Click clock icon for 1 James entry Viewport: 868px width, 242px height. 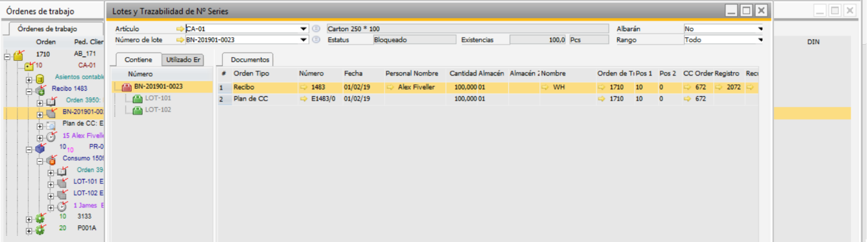(63, 206)
